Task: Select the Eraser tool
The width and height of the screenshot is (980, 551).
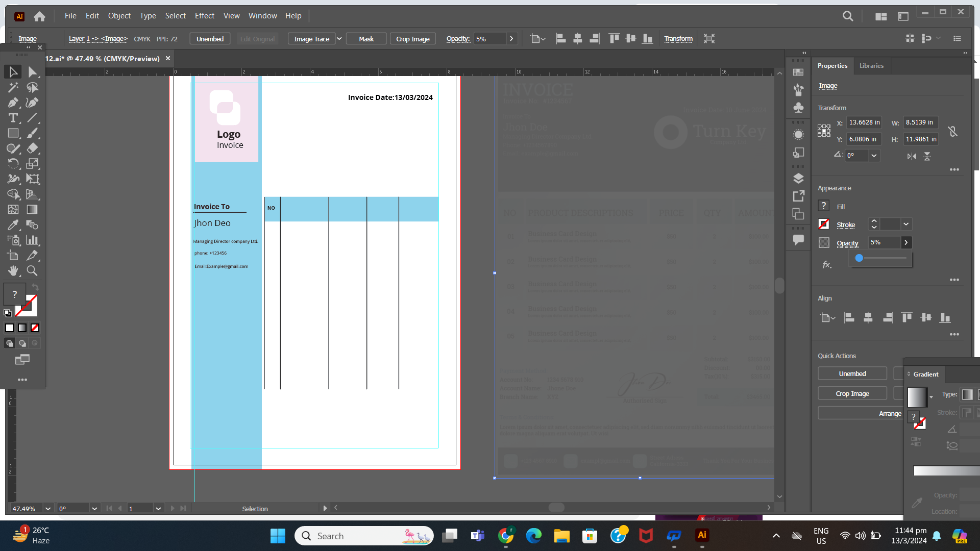Action: (33, 148)
